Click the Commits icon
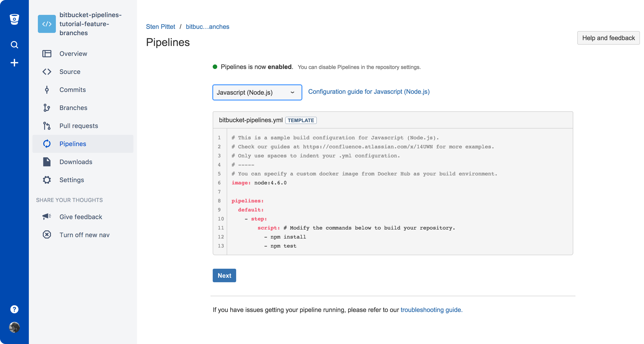The height and width of the screenshot is (344, 644). [x=47, y=89]
